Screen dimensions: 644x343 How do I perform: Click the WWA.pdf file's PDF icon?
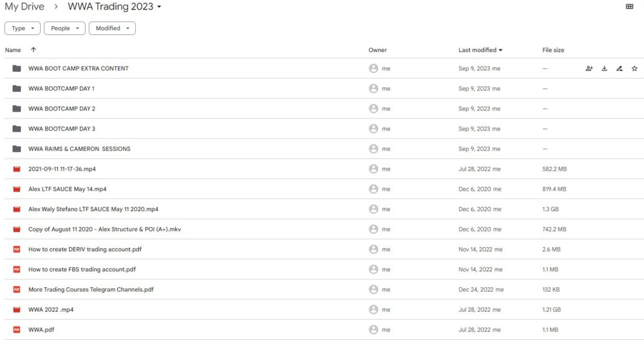16,330
